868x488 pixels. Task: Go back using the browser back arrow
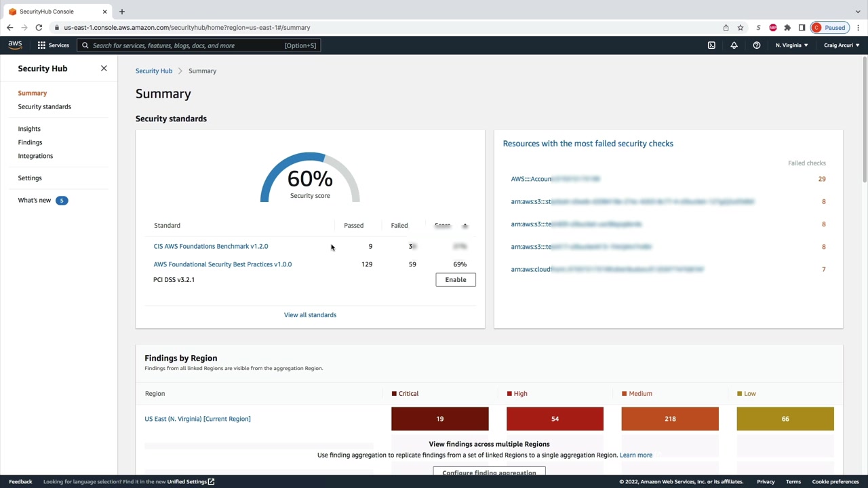click(9, 28)
